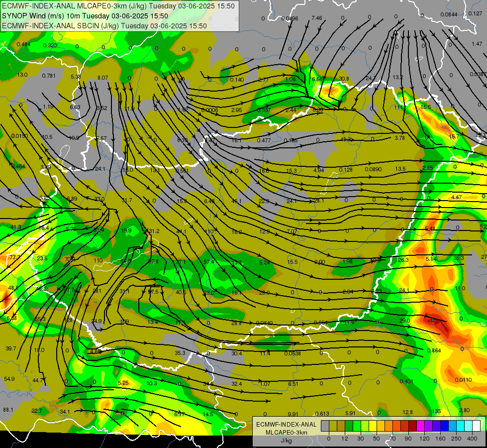
Task: Select the red legend swatch left of 90
Action: coord(404,426)
